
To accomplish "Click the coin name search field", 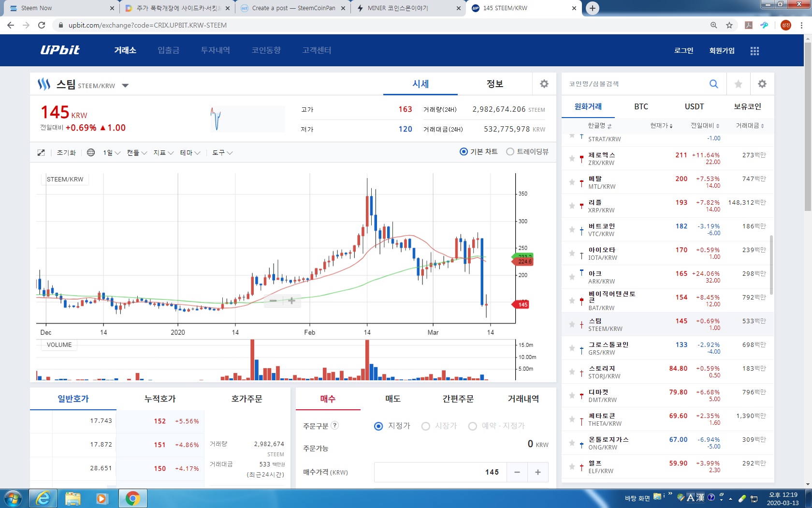I will 635,84.
